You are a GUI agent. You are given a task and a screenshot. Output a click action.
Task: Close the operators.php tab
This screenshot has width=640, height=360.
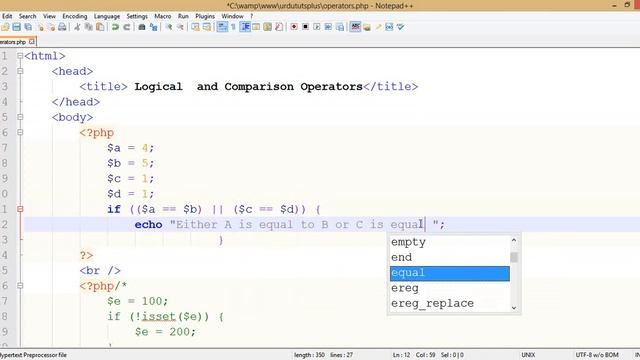pos(32,42)
